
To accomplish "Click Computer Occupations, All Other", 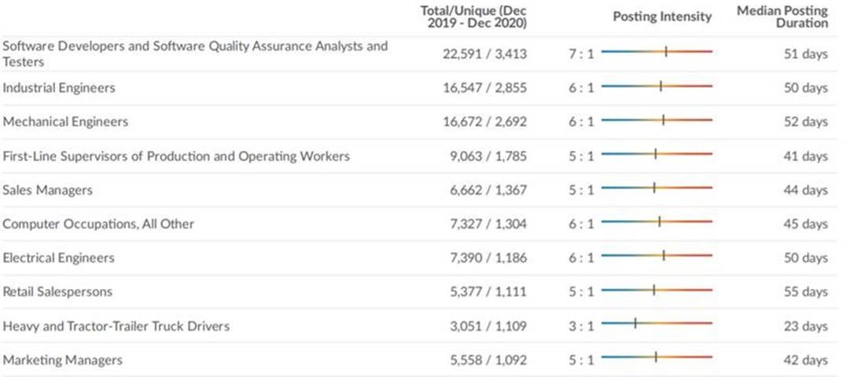I will pos(98,224).
